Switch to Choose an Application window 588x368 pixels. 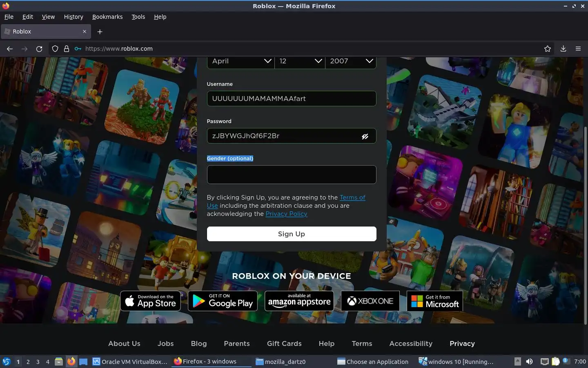tap(373, 361)
